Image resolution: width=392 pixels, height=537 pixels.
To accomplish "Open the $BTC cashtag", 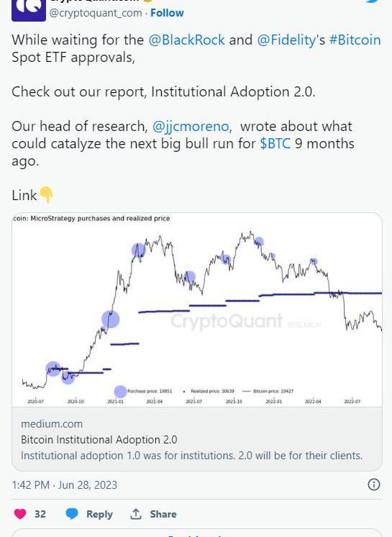I will [x=275, y=143].
